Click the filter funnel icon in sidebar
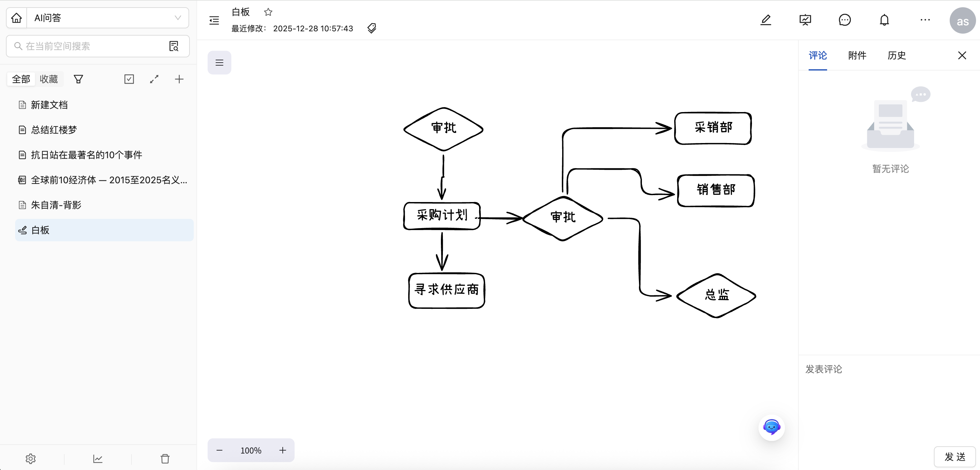The height and width of the screenshot is (470, 980). click(x=78, y=79)
